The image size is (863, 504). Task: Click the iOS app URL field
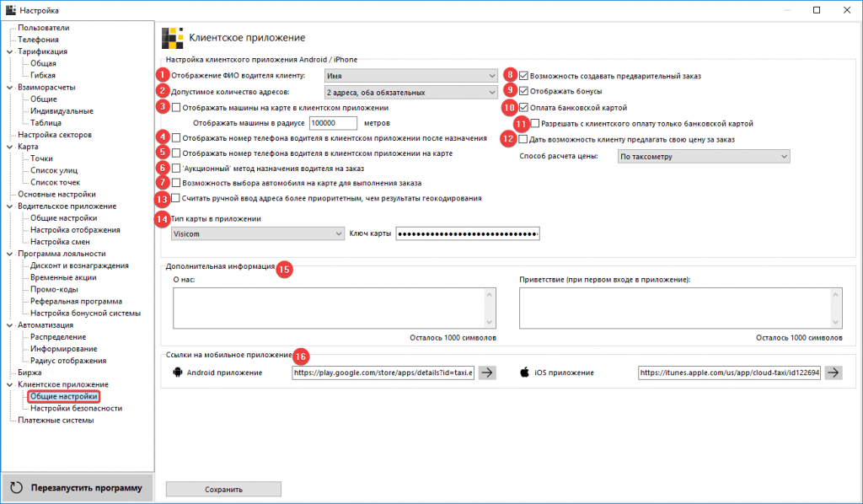730,373
